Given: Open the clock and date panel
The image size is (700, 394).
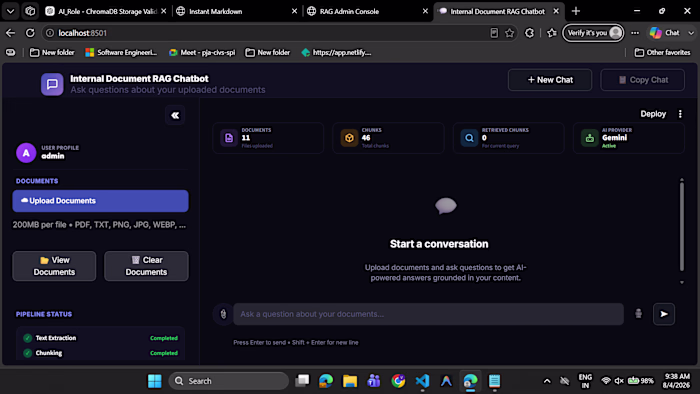Looking at the screenshot, I should click(676, 381).
